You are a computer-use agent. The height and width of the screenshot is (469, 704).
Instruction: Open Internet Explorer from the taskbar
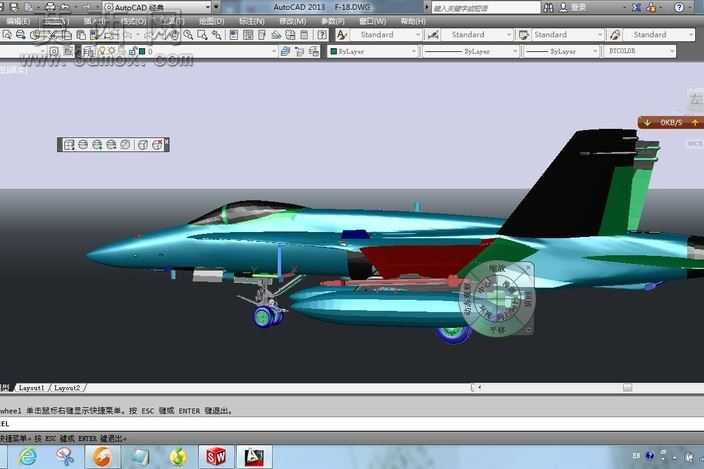(x=28, y=457)
